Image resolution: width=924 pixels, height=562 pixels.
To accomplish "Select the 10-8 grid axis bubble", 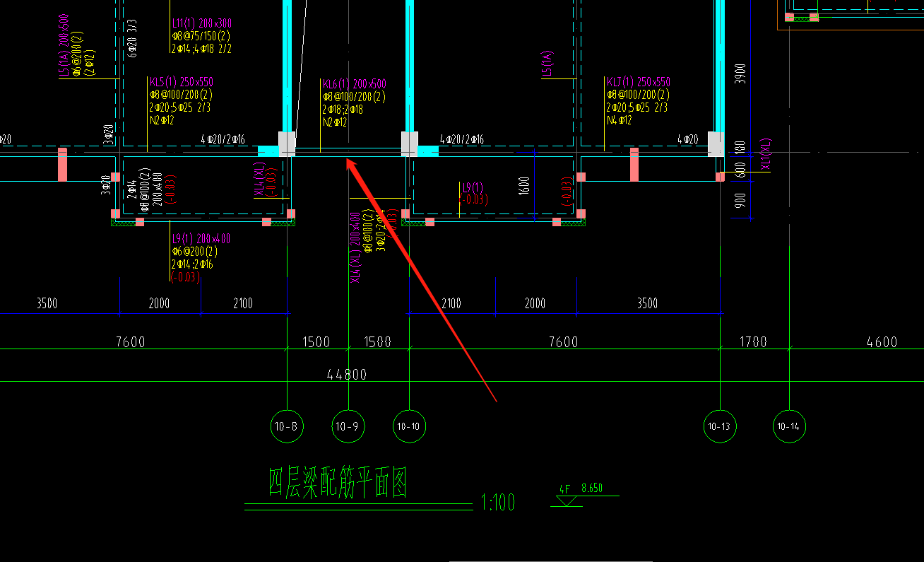I will (288, 426).
